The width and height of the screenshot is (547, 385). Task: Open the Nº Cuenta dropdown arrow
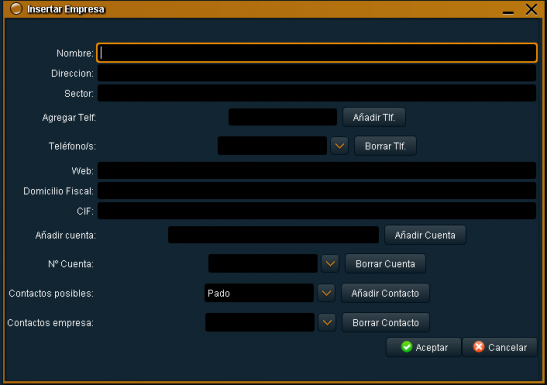(330, 264)
